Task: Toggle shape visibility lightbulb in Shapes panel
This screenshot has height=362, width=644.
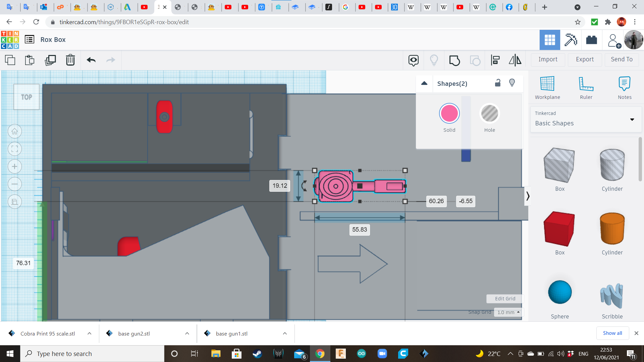Action: coord(512,83)
